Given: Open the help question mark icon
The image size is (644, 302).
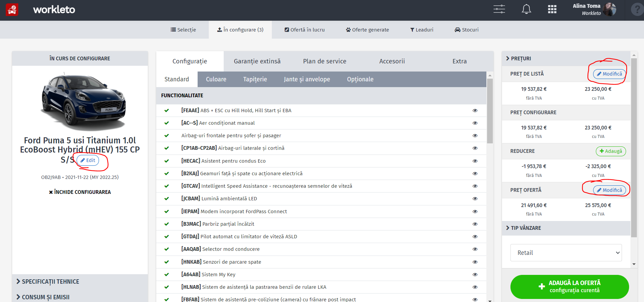Looking at the screenshot, I should [x=637, y=9].
